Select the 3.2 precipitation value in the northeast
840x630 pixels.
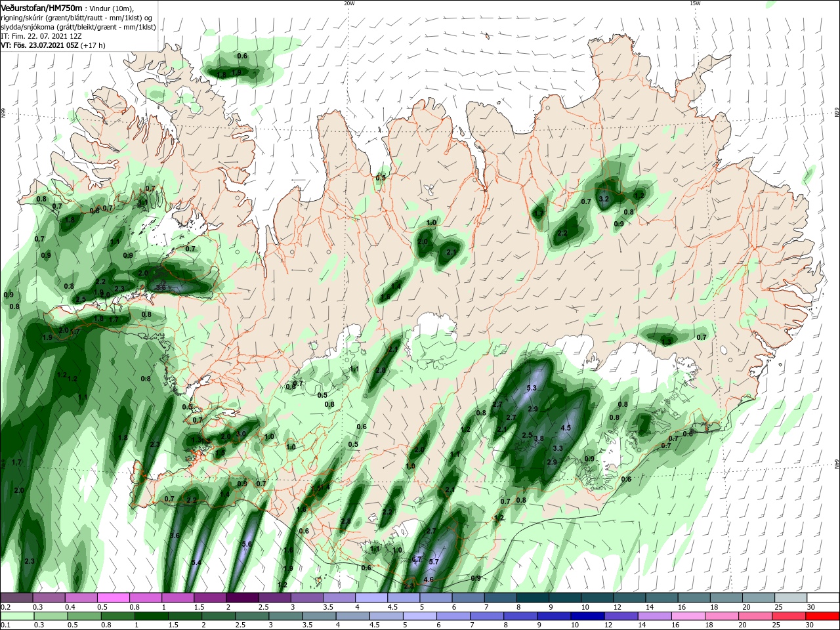tap(604, 199)
